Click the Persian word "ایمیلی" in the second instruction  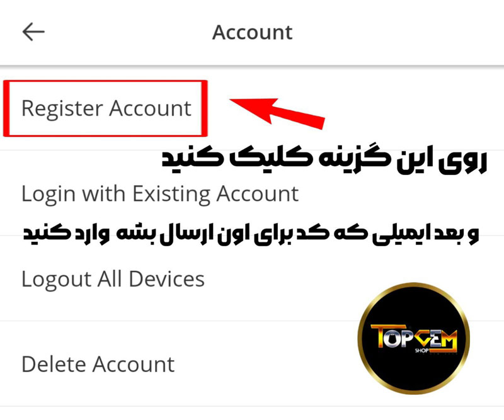tap(399, 236)
